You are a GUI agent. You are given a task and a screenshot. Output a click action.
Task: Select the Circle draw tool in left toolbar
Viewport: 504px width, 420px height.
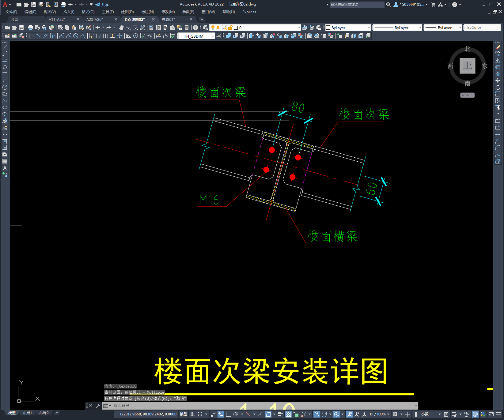(5, 87)
